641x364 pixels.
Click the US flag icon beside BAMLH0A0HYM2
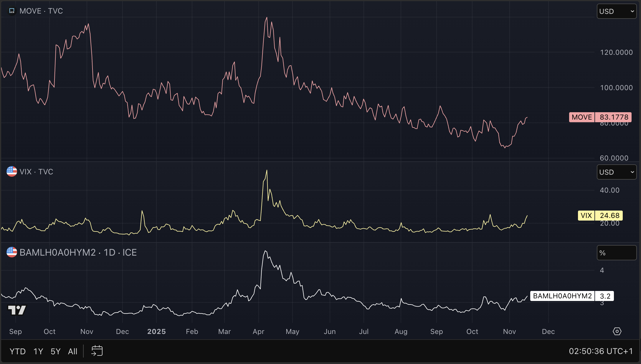pyautogui.click(x=12, y=252)
